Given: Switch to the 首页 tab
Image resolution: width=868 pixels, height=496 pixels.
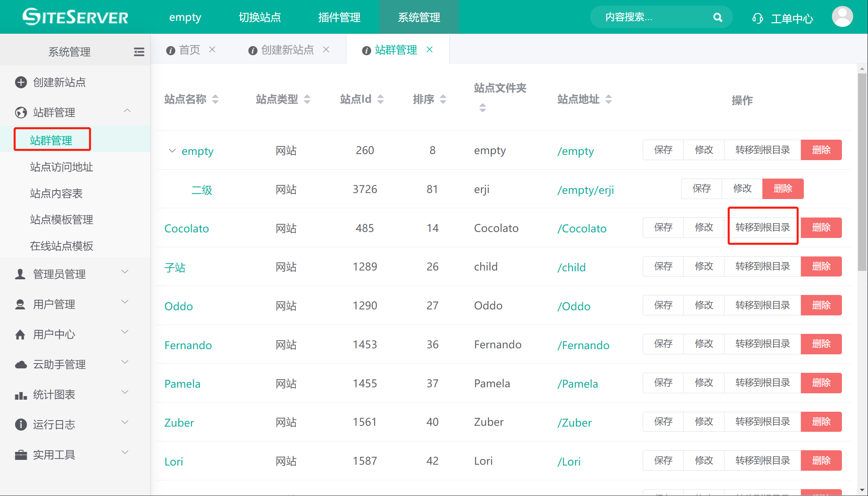Looking at the screenshot, I should 189,50.
